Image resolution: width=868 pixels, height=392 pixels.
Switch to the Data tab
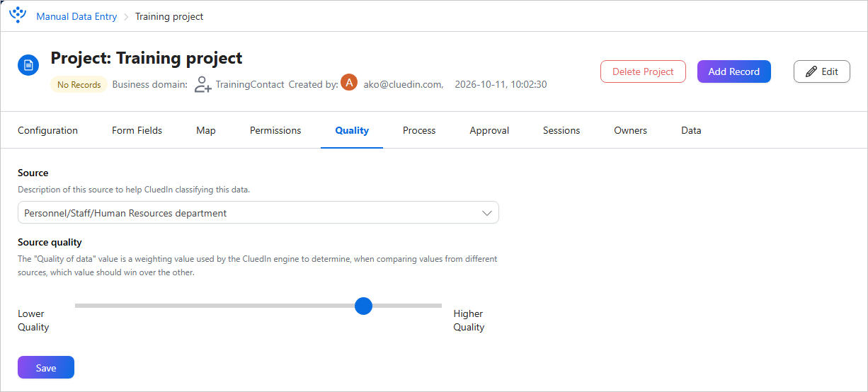click(691, 130)
